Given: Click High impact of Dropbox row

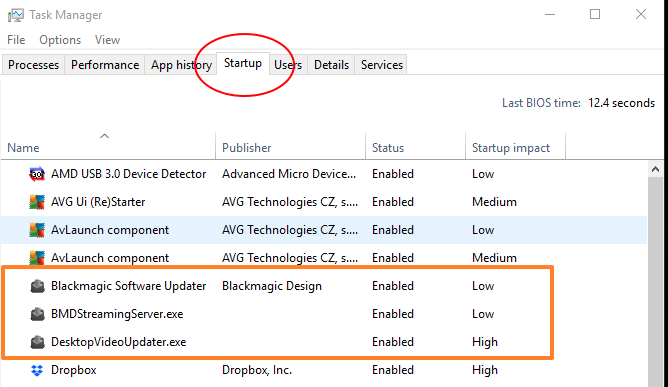Looking at the screenshot, I should (x=485, y=370).
